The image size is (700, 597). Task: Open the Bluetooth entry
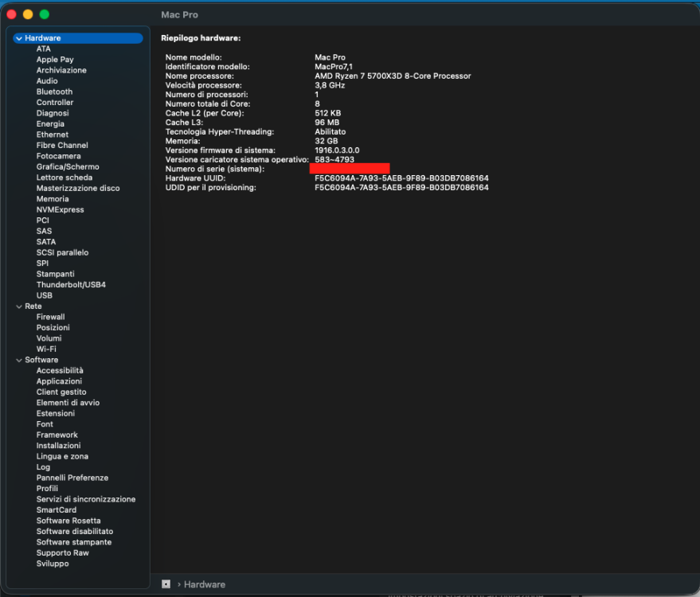(54, 92)
